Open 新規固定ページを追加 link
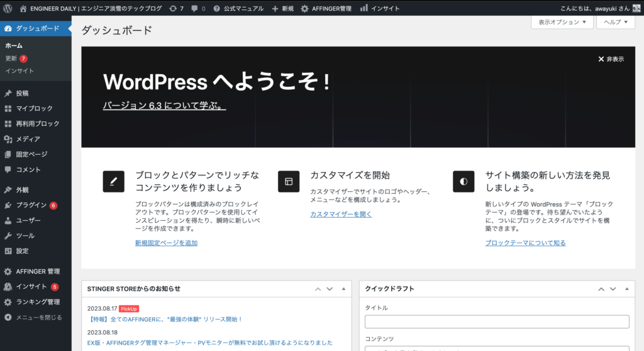The height and width of the screenshot is (351, 644). tap(166, 243)
